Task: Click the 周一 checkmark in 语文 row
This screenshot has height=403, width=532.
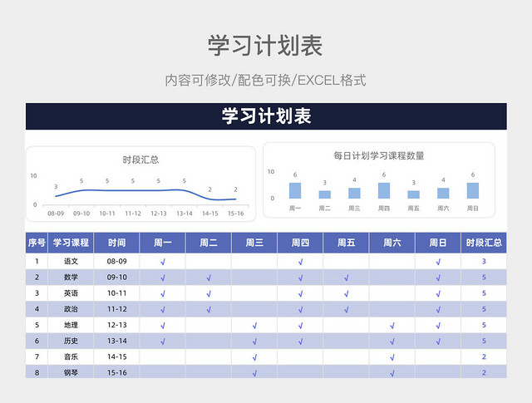Action: pos(163,262)
